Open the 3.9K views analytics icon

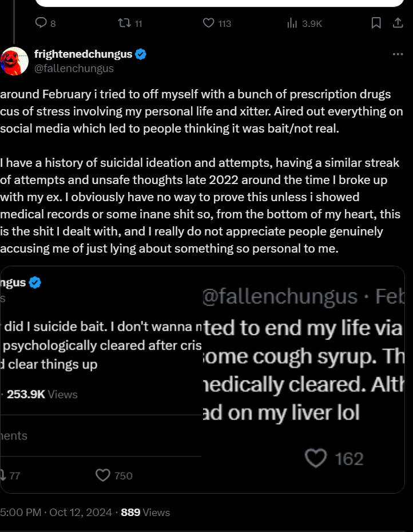[292, 23]
